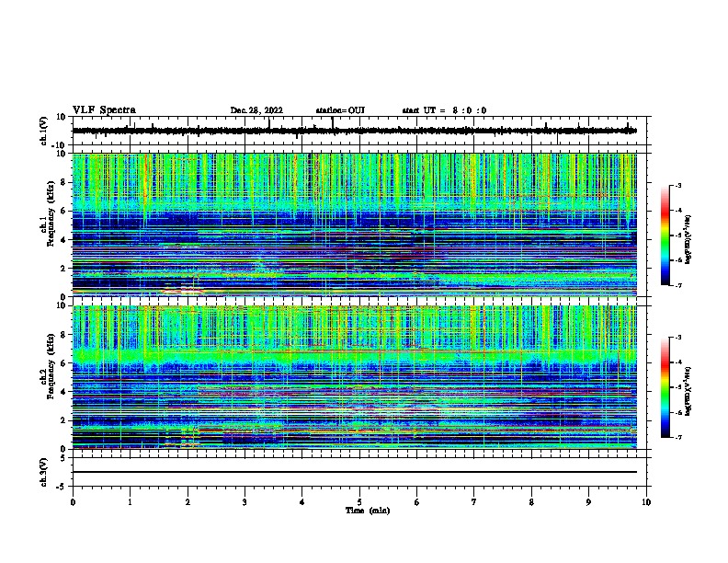Click the '-5' tick on ch.3 voltage axis
The image size is (728, 563).
click(x=63, y=487)
